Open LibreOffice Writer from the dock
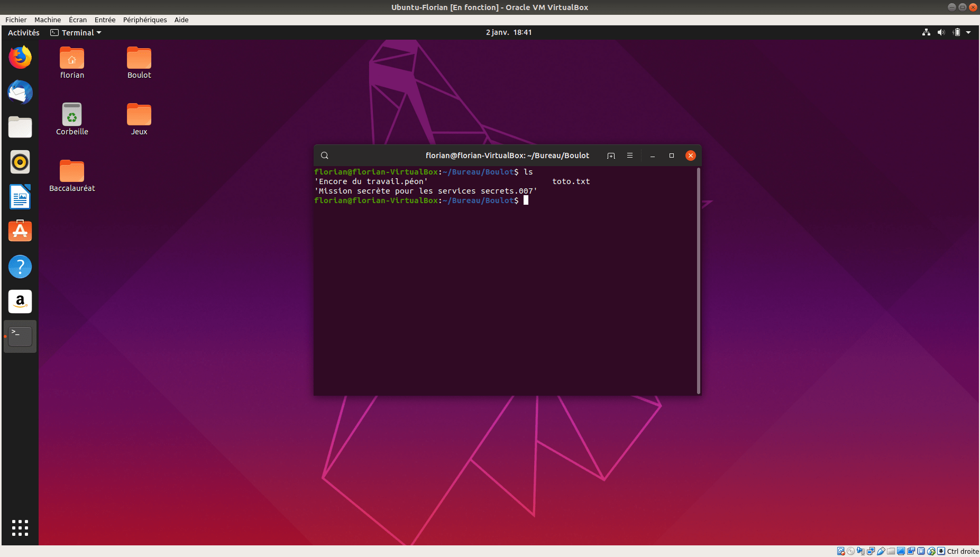 click(20, 197)
